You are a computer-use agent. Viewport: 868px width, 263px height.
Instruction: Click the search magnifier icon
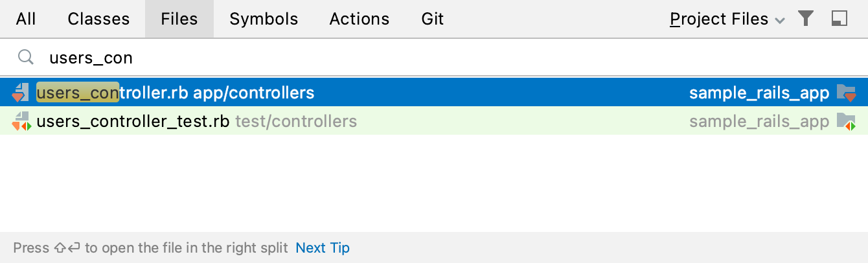26,58
